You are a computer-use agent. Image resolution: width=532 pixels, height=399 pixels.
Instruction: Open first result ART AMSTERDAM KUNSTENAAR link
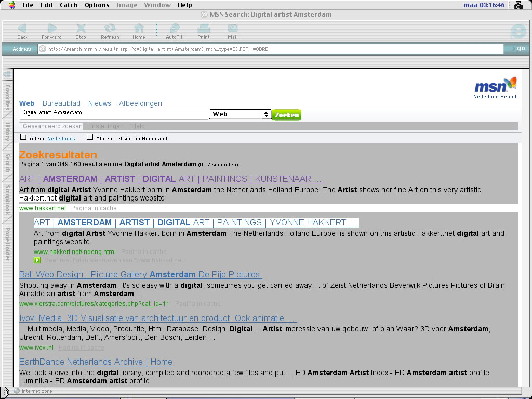click(x=171, y=179)
